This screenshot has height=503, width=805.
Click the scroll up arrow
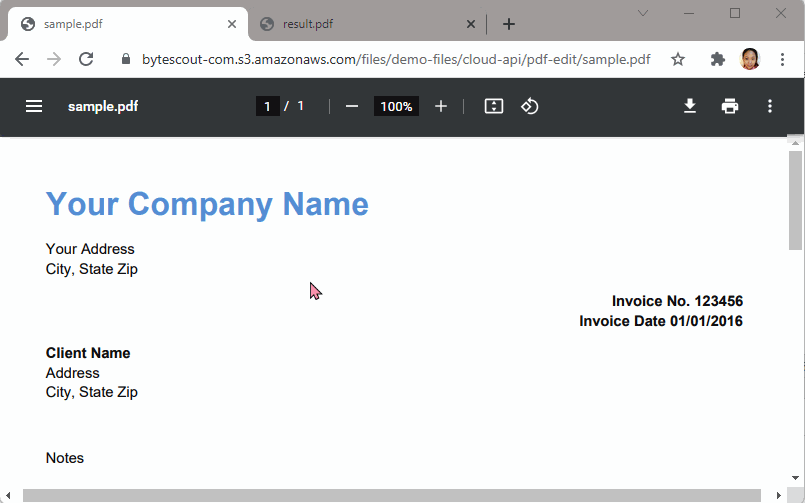pyautogui.click(x=795, y=142)
